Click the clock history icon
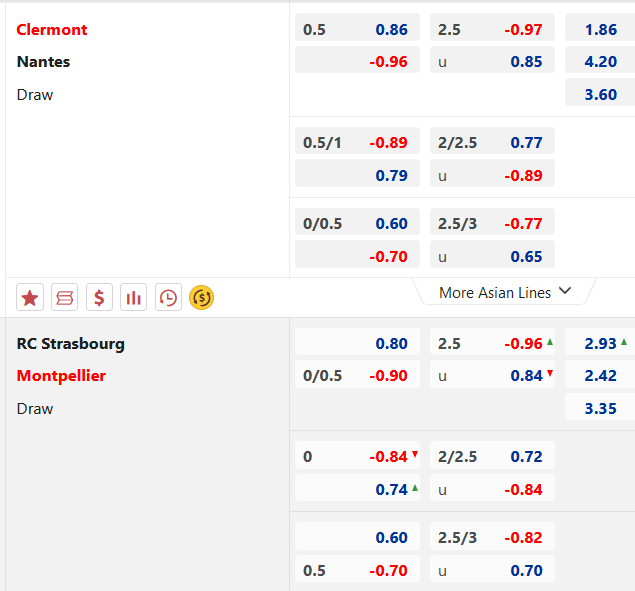The height and width of the screenshot is (591, 635). pyautogui.click(x=168, y=298)
